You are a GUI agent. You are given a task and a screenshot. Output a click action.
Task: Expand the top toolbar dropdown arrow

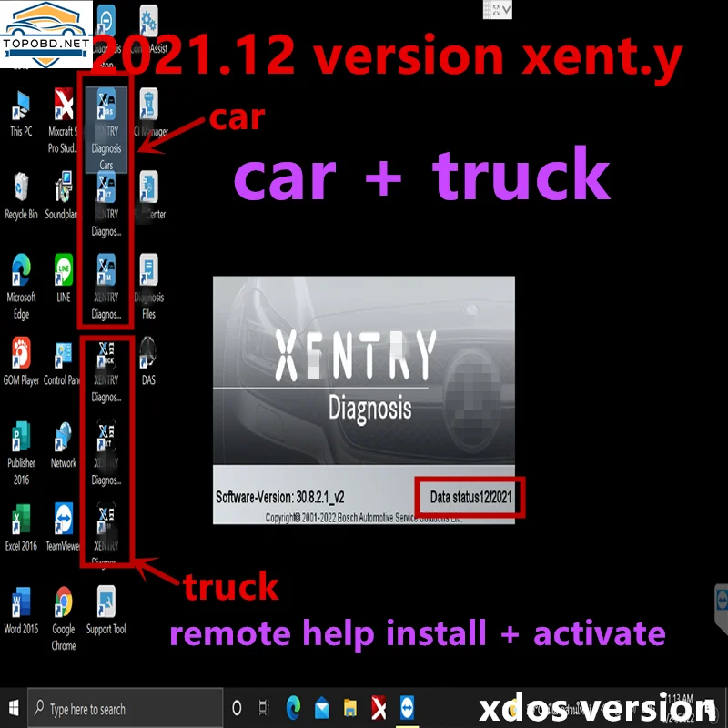click(506, 9)
